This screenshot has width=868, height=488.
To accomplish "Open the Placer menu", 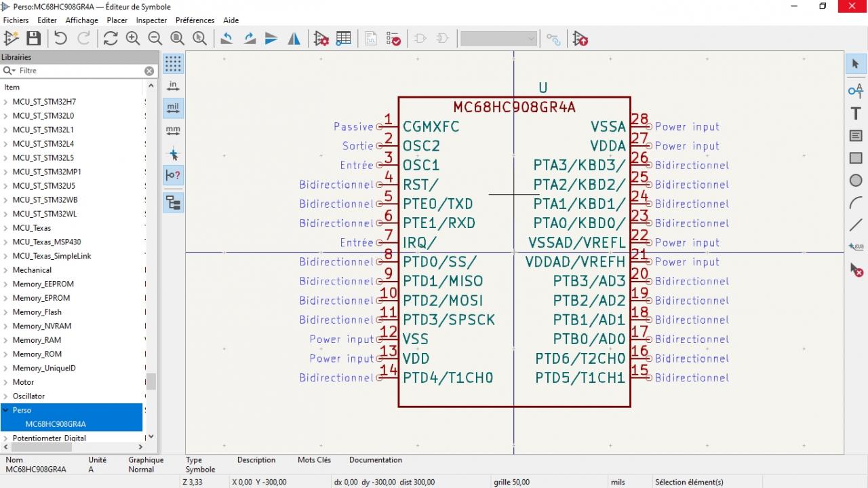I will 117,20.
